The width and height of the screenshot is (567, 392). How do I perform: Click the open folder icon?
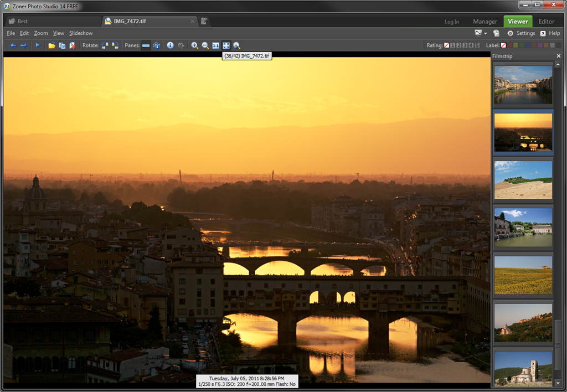(51, 45)
